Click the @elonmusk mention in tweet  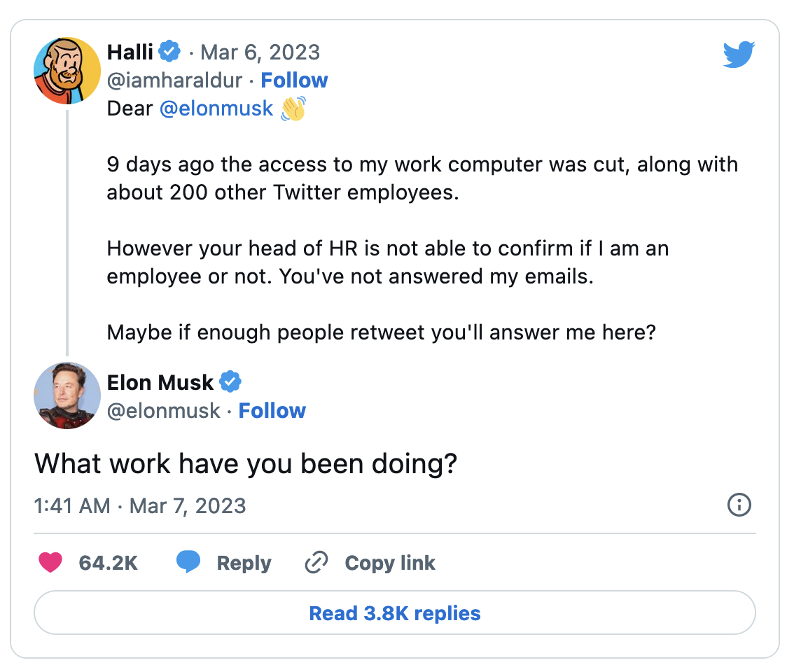pyautogui.click(x=216, y=108)
